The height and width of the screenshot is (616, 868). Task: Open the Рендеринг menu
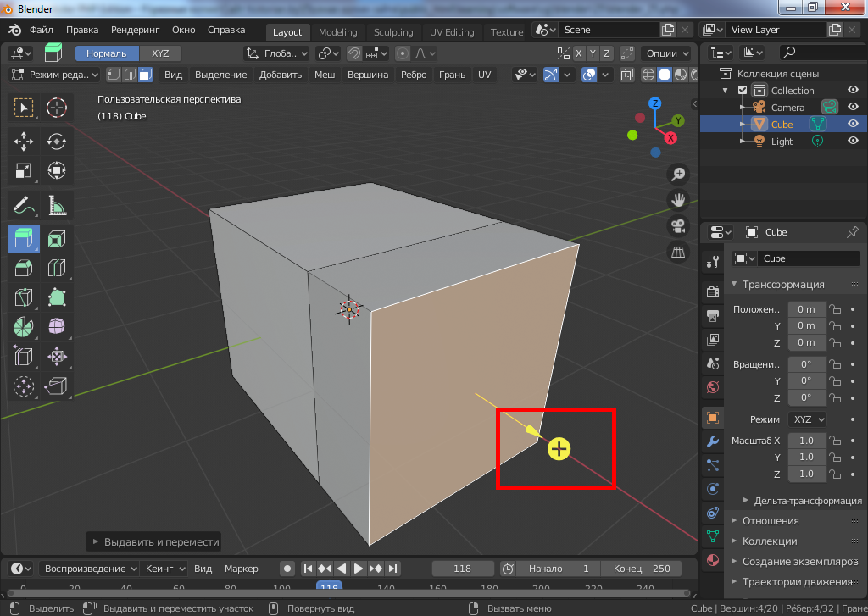coord(136,30)
